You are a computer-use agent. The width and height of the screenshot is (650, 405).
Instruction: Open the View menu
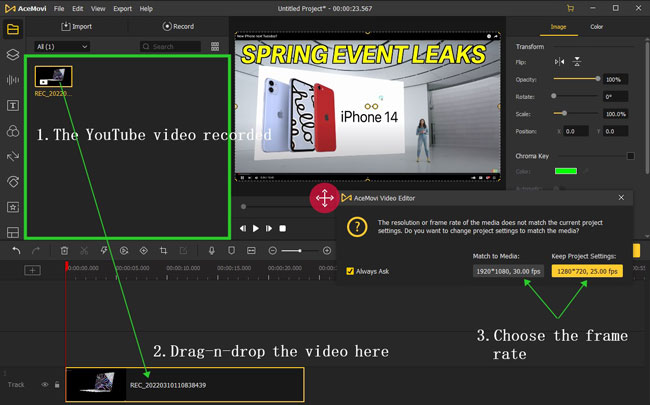point(98,8)
